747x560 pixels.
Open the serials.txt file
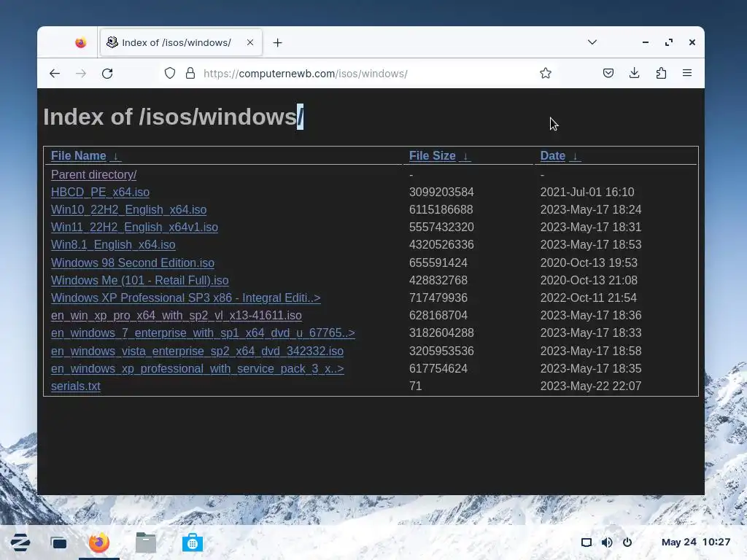pos(76,386)
